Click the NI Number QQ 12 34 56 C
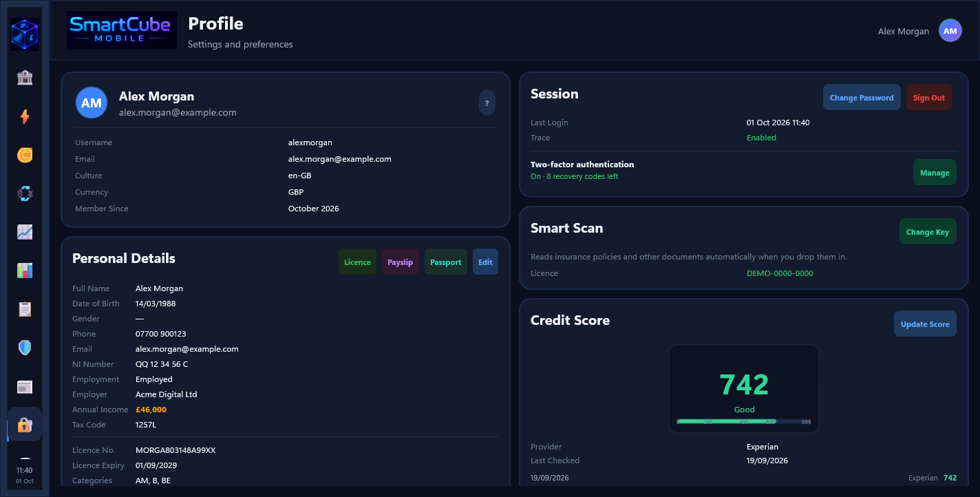The height and width of the screenshot is (497, 980). click(x=162, y=364)
